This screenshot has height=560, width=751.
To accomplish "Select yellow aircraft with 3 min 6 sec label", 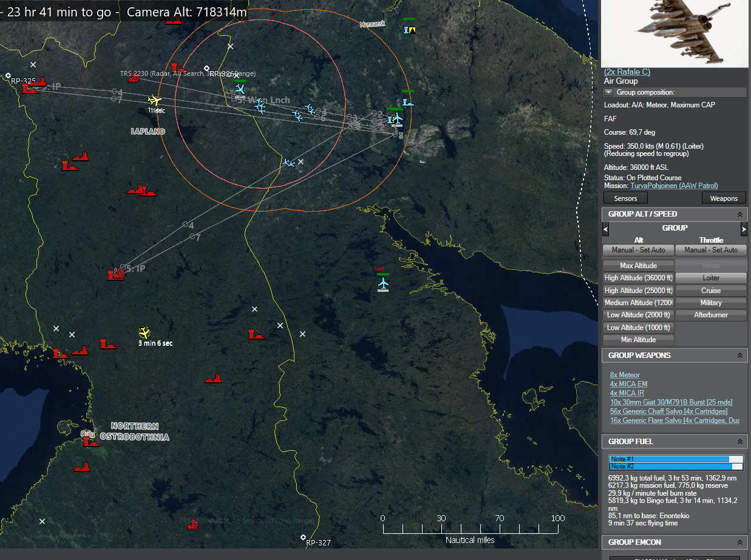I will pos(144,332).
